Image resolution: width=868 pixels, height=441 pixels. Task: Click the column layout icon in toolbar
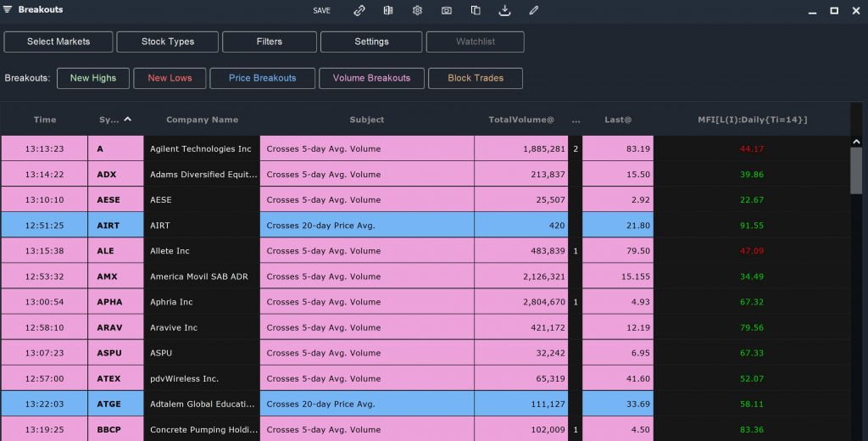point(388,10)
